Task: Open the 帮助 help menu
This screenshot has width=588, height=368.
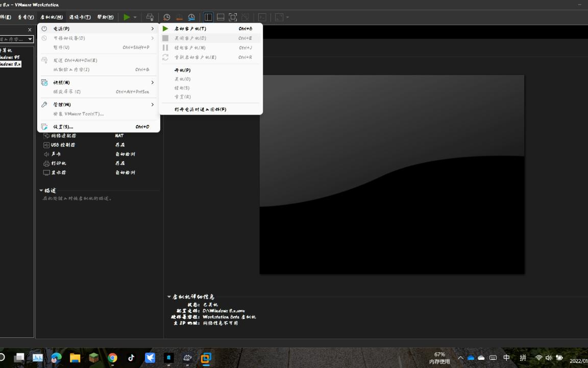Action: click(x=105, y=17)
